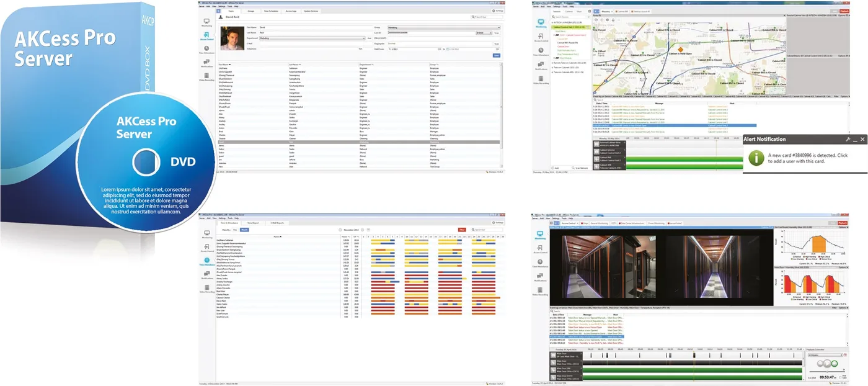Open Data Center Infrastructure tab

pyautogui.click(x=632, y=223)
